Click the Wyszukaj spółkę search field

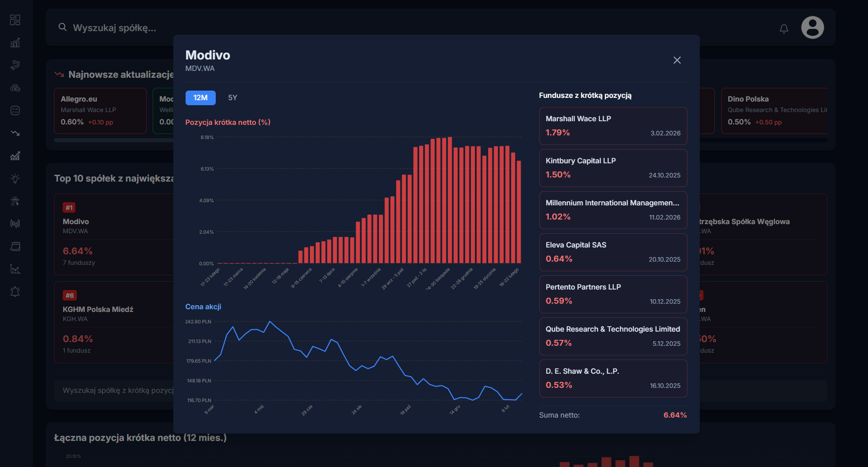[114, 28]
